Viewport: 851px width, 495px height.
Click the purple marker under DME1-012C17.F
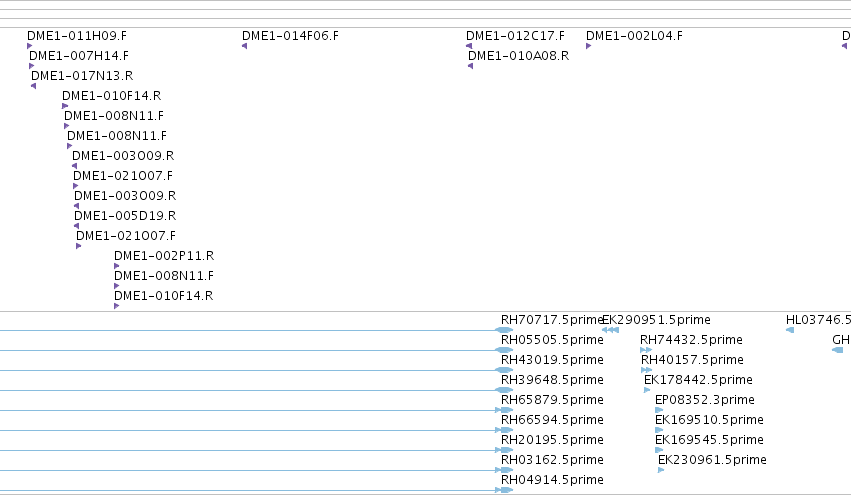click(x=469, y=46)
